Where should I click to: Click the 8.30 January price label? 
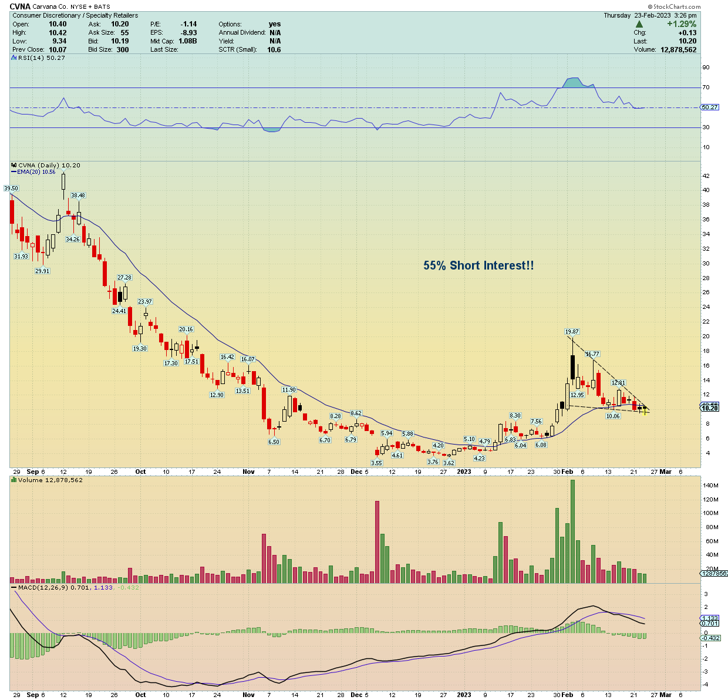515,416
